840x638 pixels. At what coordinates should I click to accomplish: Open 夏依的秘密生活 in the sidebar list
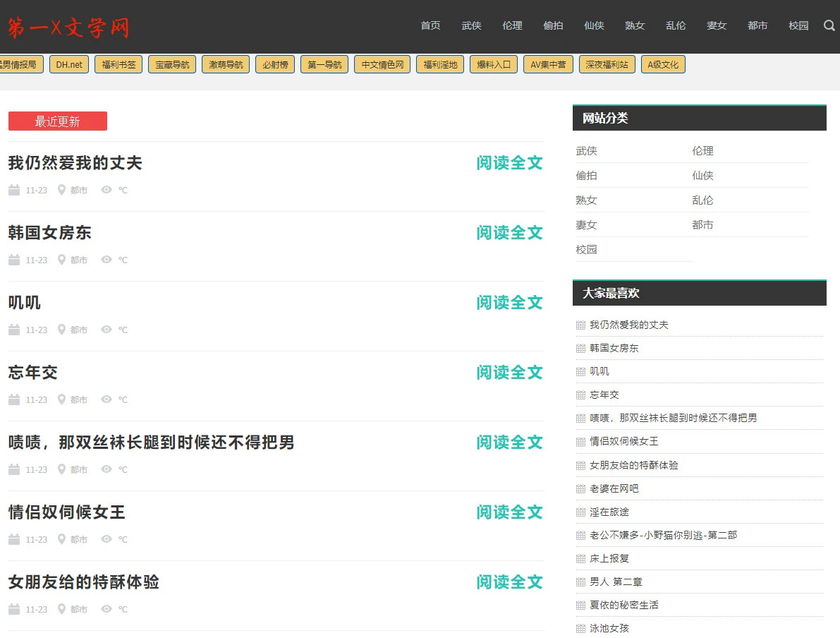(623, 605)
